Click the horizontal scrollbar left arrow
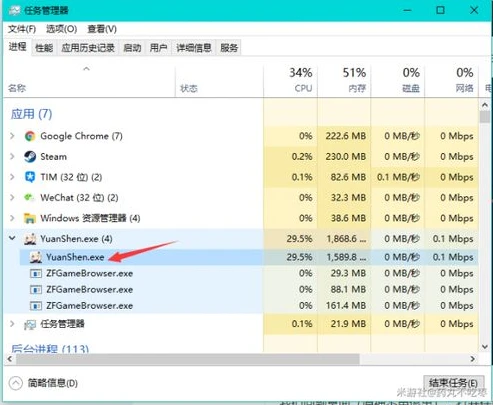 [x=9, y=359]
